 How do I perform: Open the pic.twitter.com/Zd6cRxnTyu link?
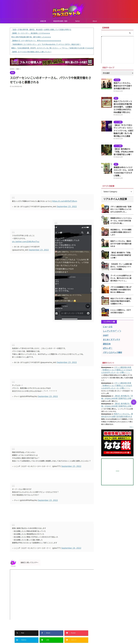click(x=26, y=241)
